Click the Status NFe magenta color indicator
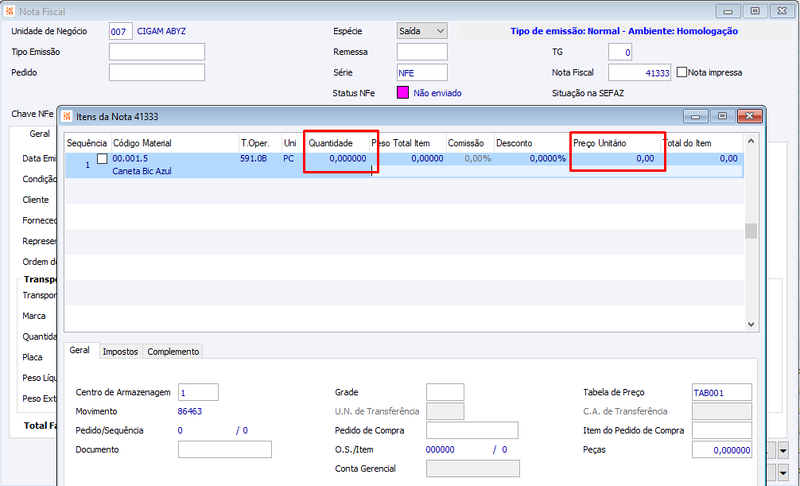 click(403, 93)
